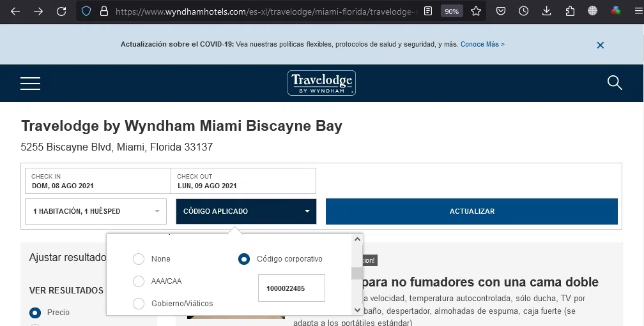Click the hotel name 'Travelodge by Wyndham Miami Biscayne Bay'
Screen dimensions: 644x326
(181, 126)
